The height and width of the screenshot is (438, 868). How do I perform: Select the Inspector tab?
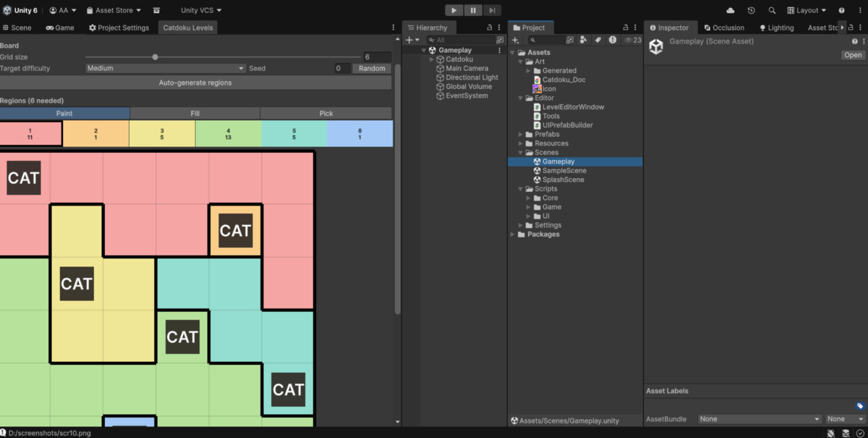coord(669,28)
